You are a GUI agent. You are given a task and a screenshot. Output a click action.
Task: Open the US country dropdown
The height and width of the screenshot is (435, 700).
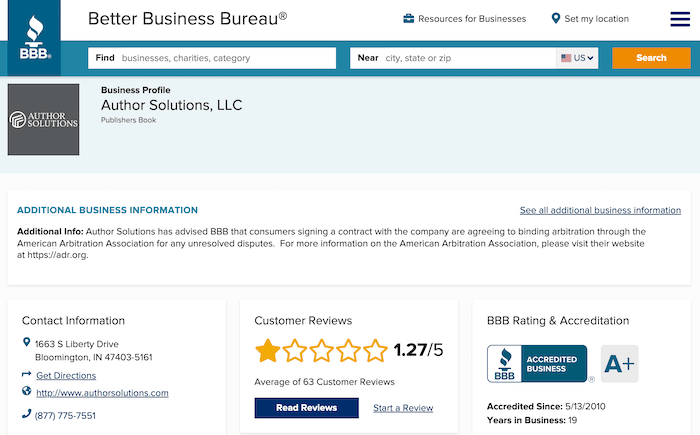(577, 58)
